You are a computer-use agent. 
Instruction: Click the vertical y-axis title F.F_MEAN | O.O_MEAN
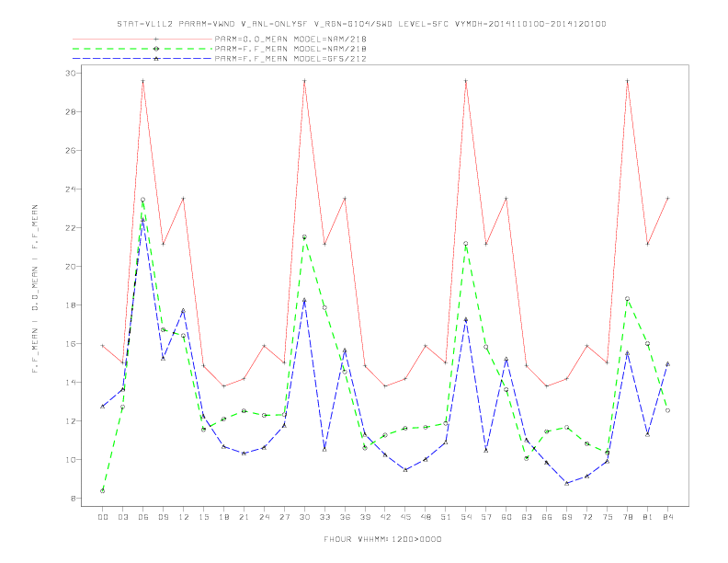coord(35,289)
